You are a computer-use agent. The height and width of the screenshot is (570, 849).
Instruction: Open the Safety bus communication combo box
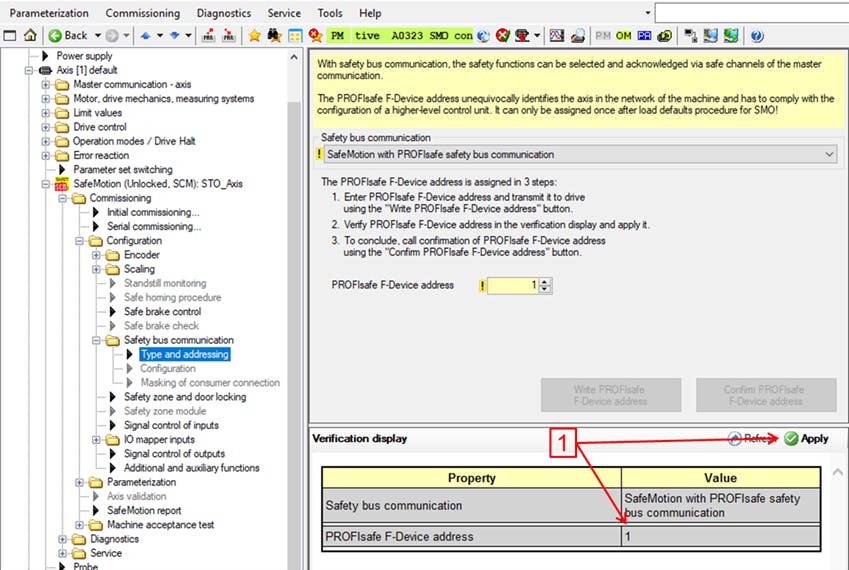581,154
